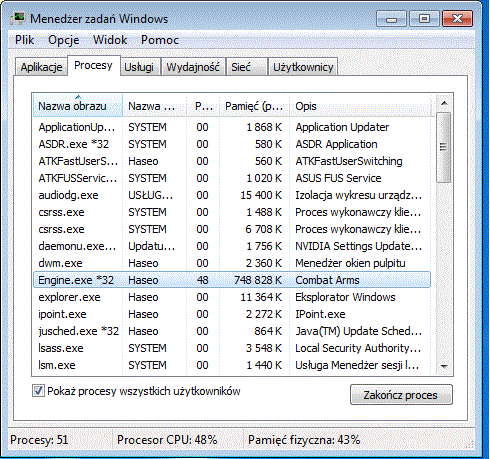Open the Widok menu
The height and width of the screenshot is (459, 490).
tap(110, 40)
